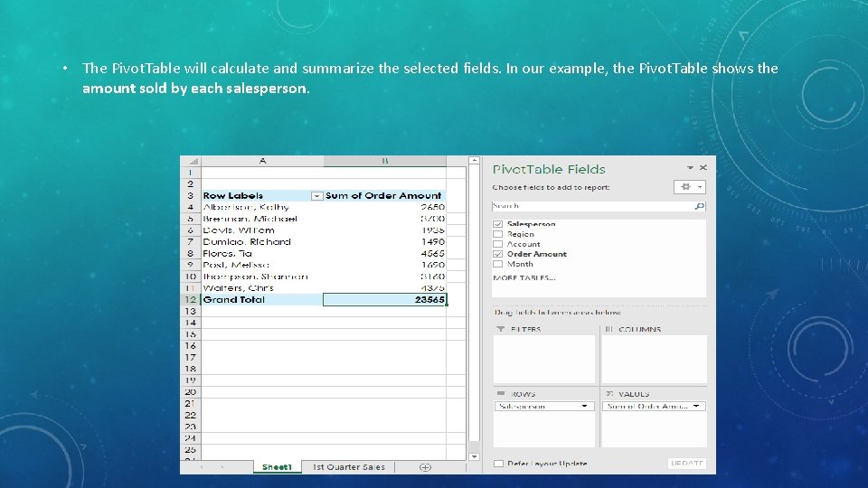868x488 pixels.
Task: Click the vertical scrollbar up arrow
Action: (x=474, y=161)
